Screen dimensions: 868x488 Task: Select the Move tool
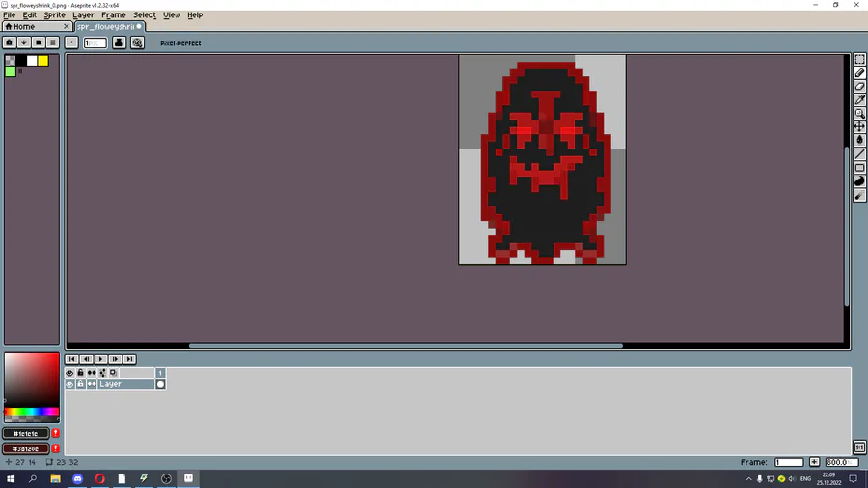coord(859,126)
